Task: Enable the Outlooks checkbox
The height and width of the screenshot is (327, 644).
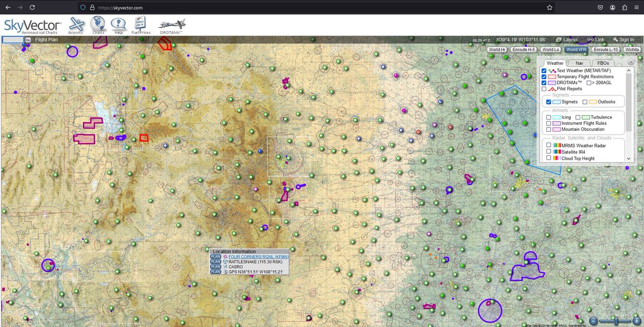Action: (x=585, y=102)
